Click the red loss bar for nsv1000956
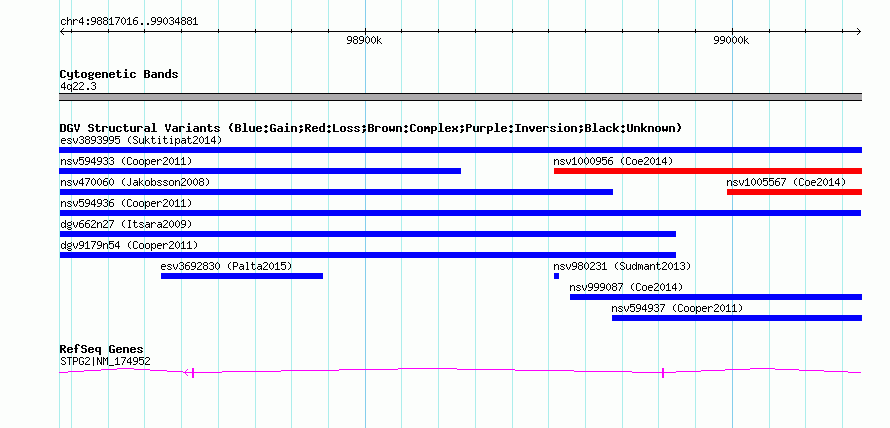The width and height of the screenshot is (890, 428). (708, 171)
